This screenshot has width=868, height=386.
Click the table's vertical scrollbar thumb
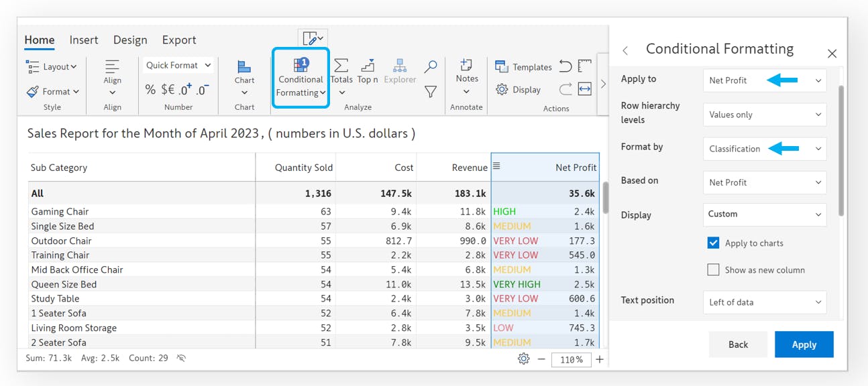tap(606, 197)
